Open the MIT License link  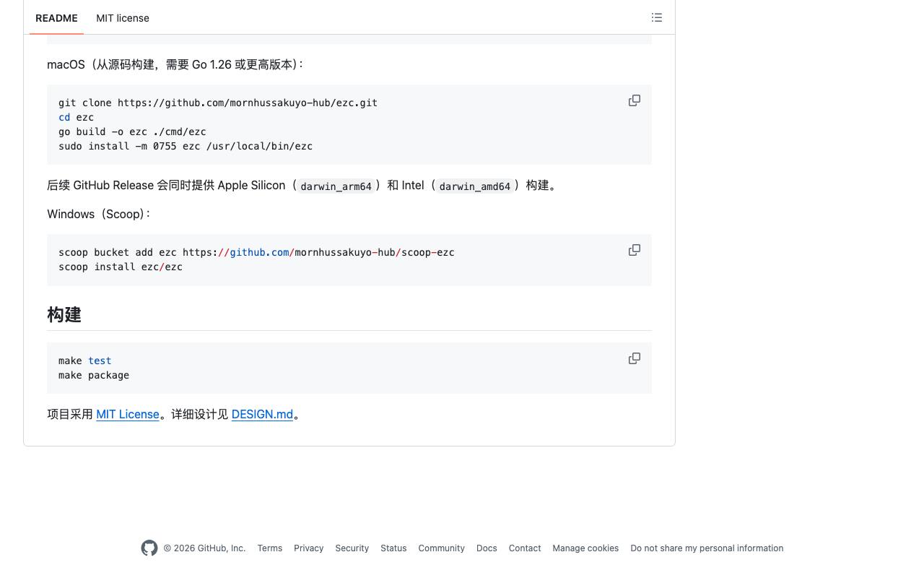128,414
